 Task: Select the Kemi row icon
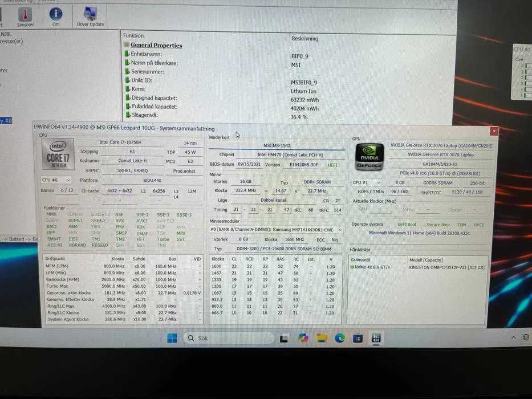click(x=128, y=89)
